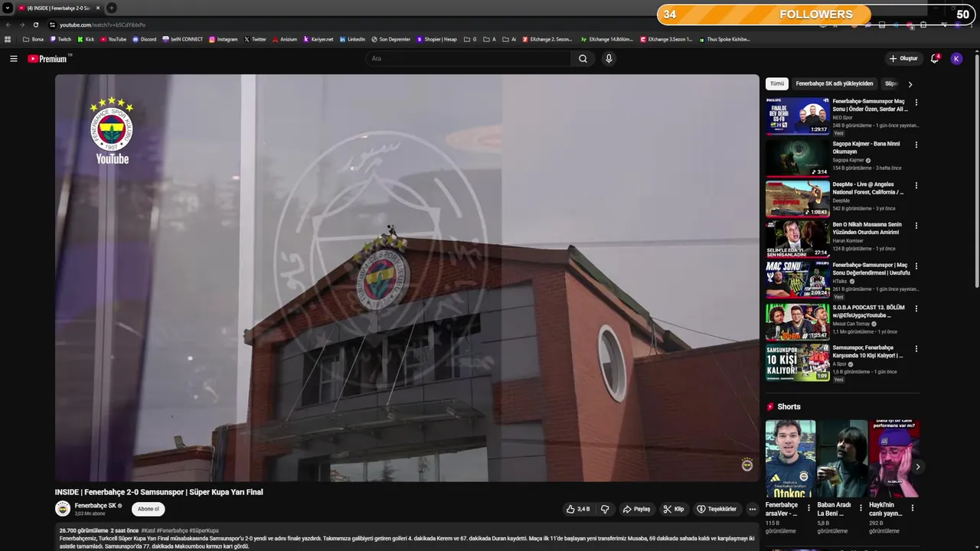980x551 pixels.
Task: Open S.O.B.A PODCAST 13. BÖLÜM video title
Action: 869,311
